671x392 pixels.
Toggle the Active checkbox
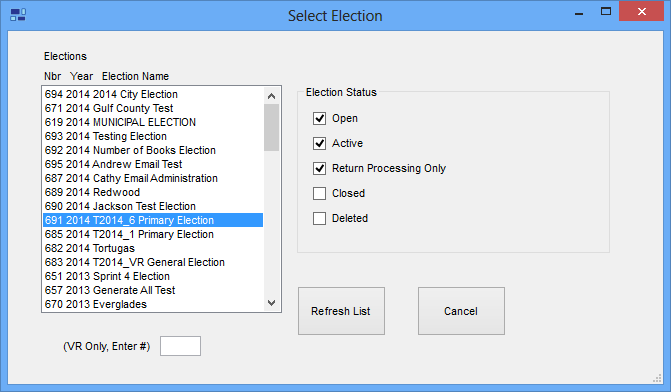pyautogui.click(x=319, y=143)
